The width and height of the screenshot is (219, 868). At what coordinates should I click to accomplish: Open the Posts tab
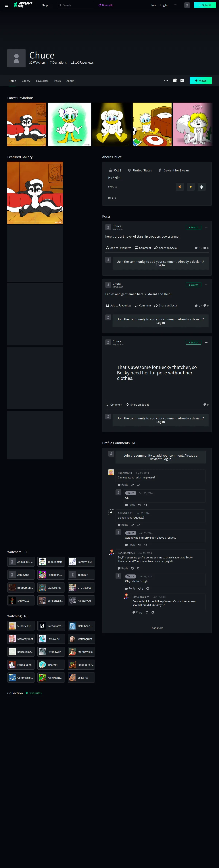click(57, 81)
